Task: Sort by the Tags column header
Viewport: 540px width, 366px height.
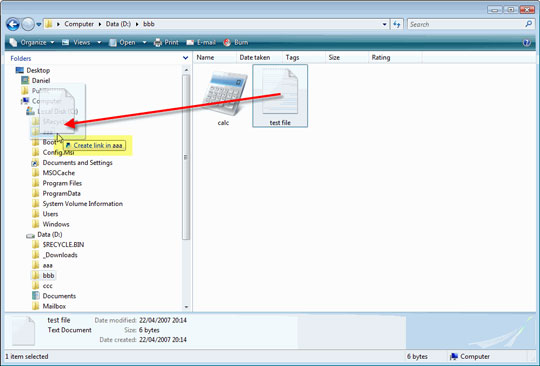Action: click(x=303, y=57)
